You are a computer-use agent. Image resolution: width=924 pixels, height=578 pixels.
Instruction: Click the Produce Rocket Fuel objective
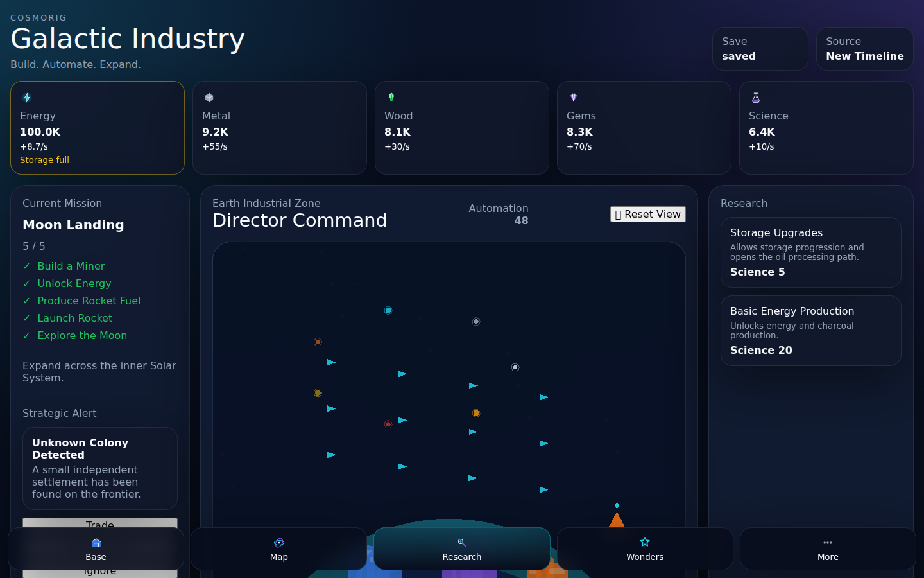point(89,301)
